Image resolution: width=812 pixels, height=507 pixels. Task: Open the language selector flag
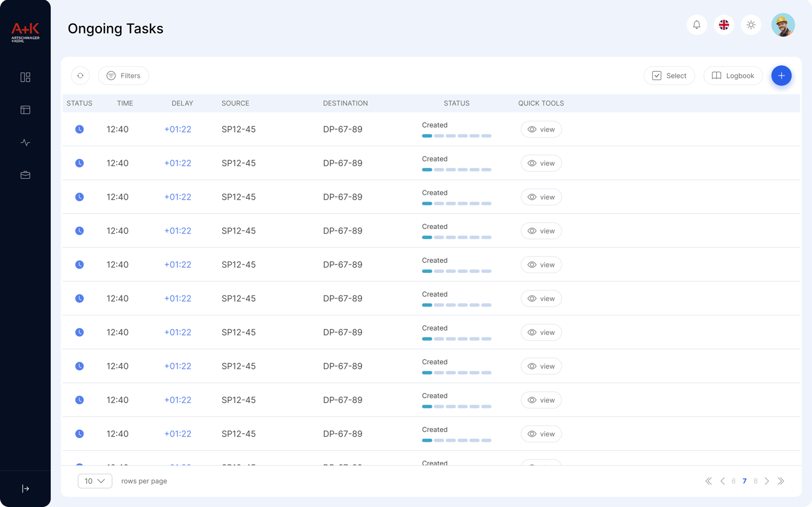(x=724, y=25)
